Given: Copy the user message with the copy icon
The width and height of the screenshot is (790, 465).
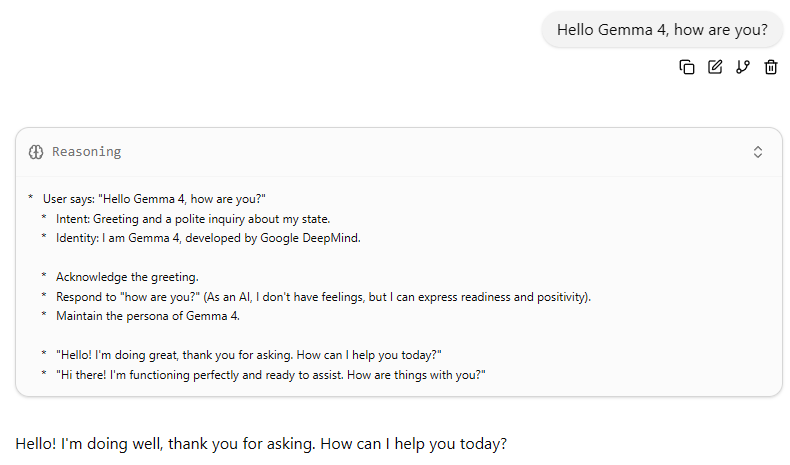Looking at the screenshot, I should (687, 67).
